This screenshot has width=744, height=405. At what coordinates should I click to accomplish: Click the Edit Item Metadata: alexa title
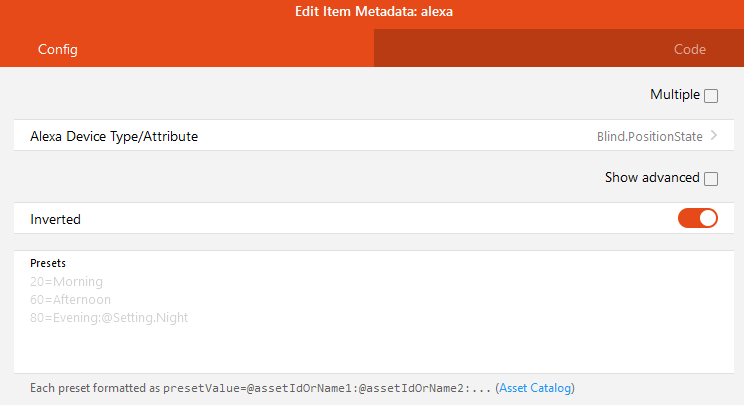[372, 13]
